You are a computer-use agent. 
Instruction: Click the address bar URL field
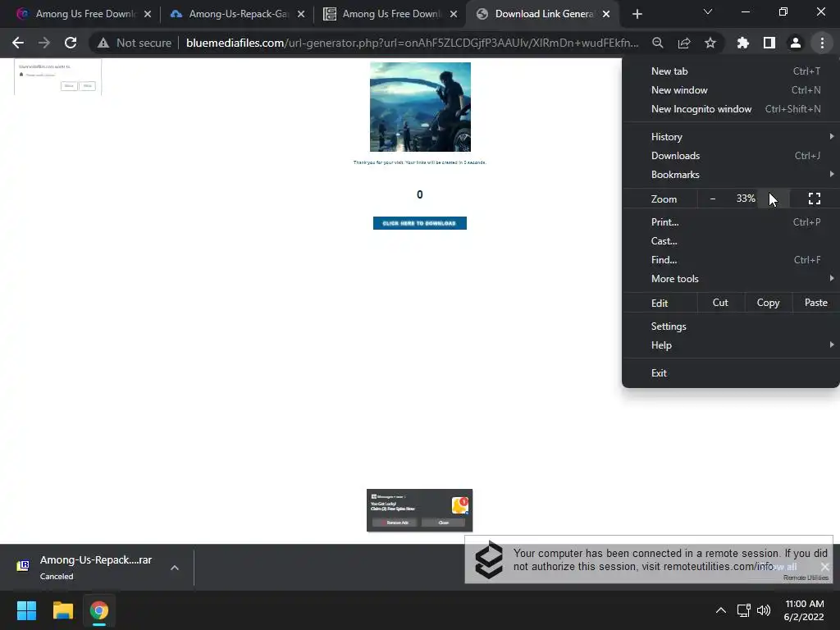tap(412, 43)
